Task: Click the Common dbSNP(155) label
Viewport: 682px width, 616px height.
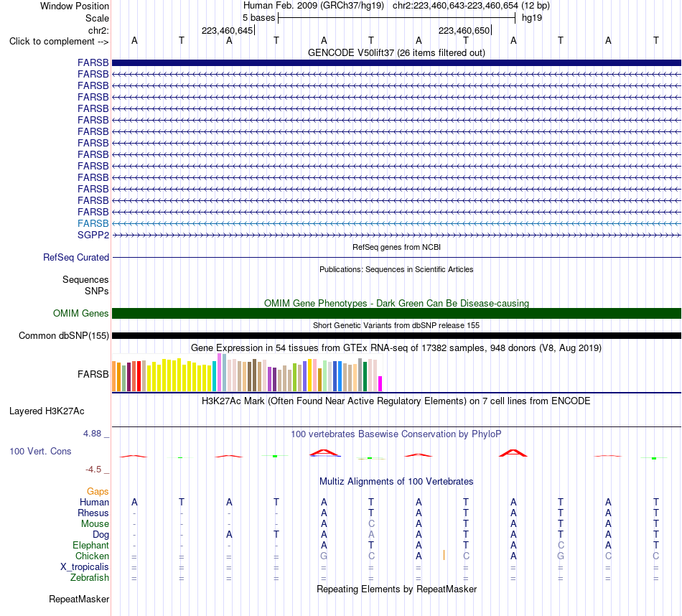Action: (x=63, y=336)
